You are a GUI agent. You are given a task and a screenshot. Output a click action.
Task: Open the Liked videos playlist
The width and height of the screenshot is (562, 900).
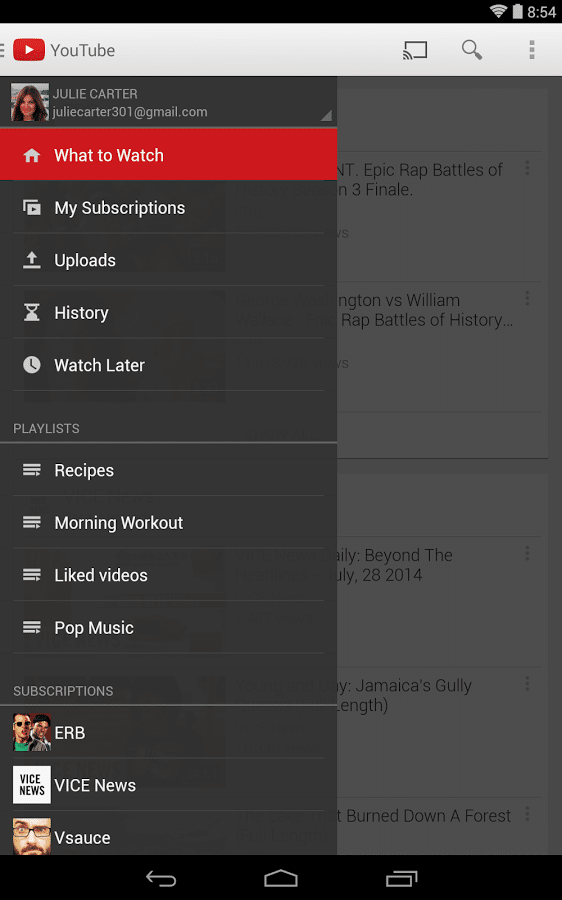[168, 575]
